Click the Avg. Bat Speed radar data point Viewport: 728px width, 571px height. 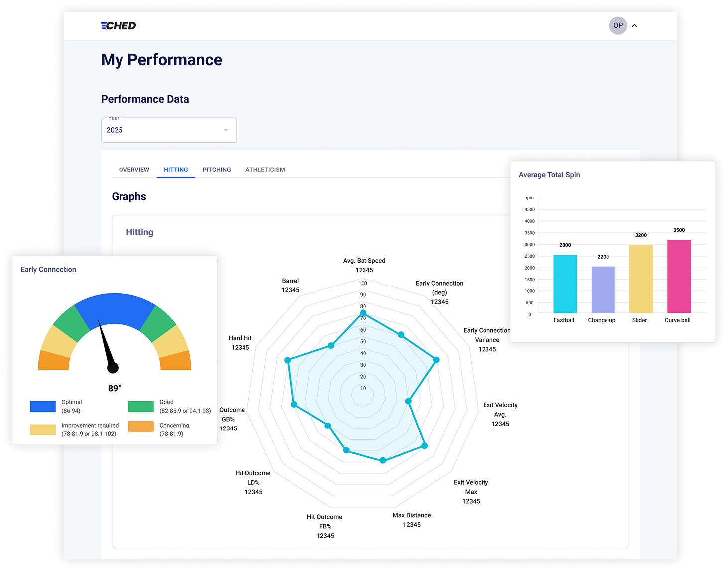click(x=363, y=313)
